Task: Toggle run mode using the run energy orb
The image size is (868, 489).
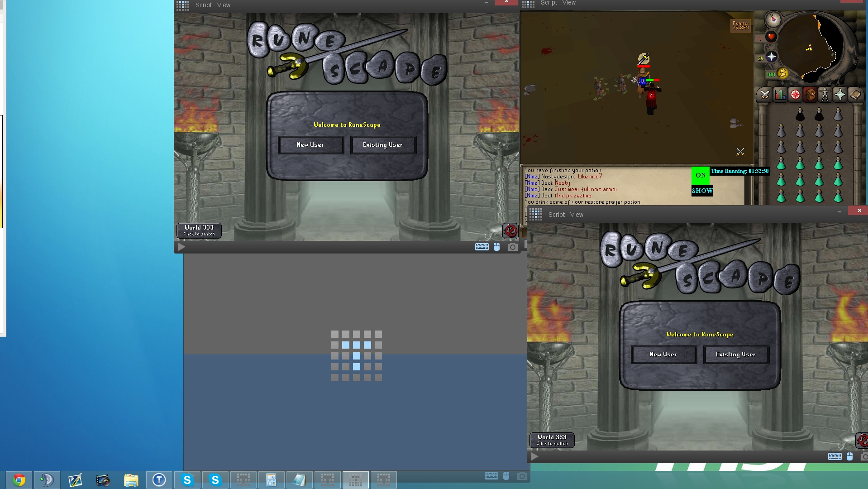Action: (x=782, y=73)
